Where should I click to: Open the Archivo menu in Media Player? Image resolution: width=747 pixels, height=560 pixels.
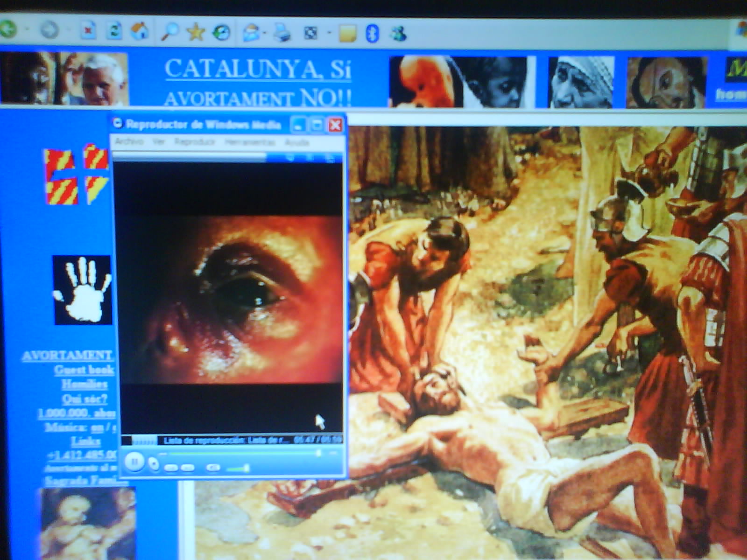129,141
